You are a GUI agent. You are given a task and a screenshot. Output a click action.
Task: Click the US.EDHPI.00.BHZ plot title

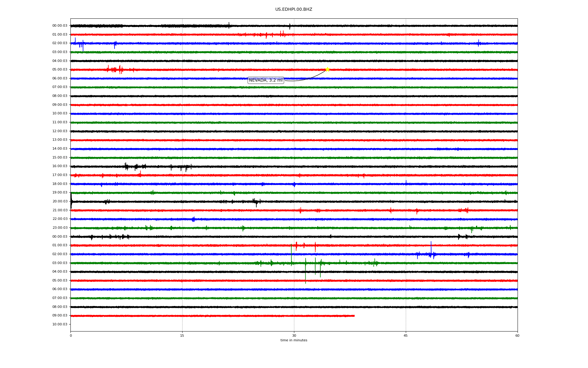tap(293, 10)
